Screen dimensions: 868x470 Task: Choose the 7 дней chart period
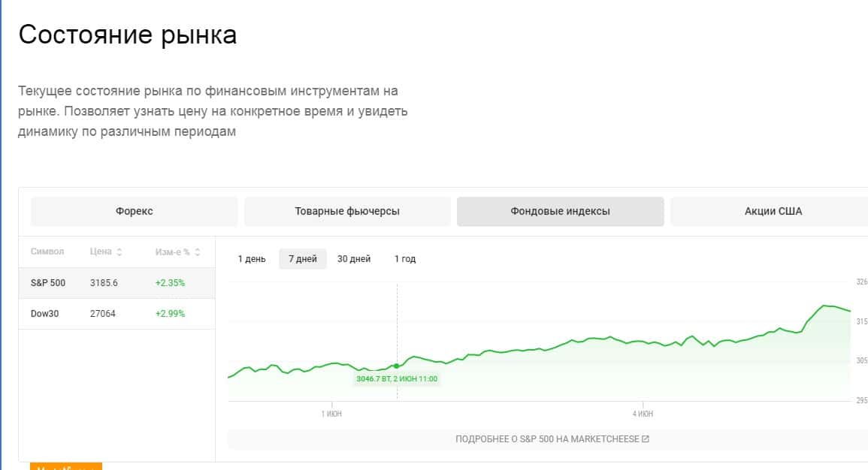point(303,259)
